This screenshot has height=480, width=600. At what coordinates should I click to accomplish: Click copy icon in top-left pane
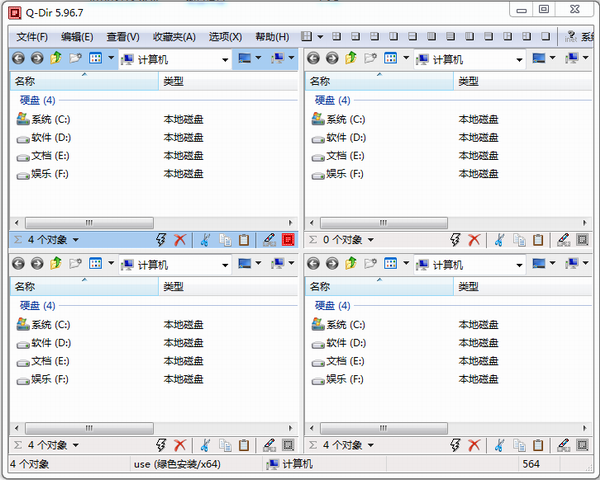click(x=225, y=240)
